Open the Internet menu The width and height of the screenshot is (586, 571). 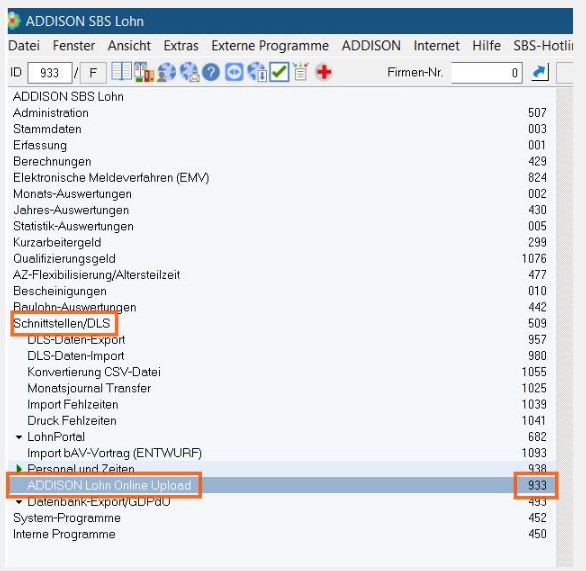coord(436,46)
